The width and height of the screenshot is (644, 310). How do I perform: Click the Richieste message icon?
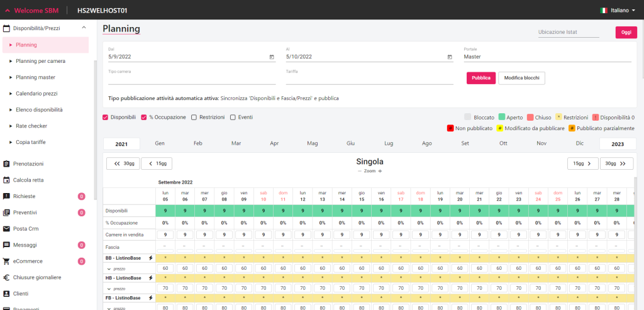pos(6,196)
